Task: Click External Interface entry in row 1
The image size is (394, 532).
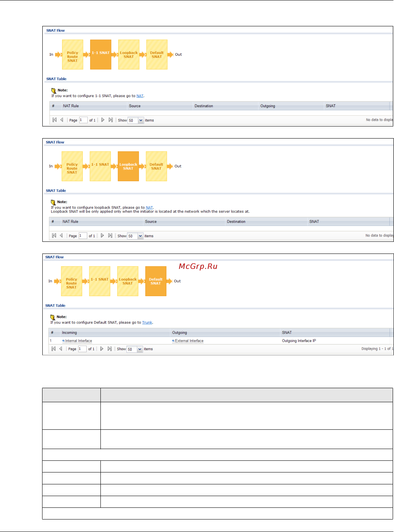Action: (188, 341)
